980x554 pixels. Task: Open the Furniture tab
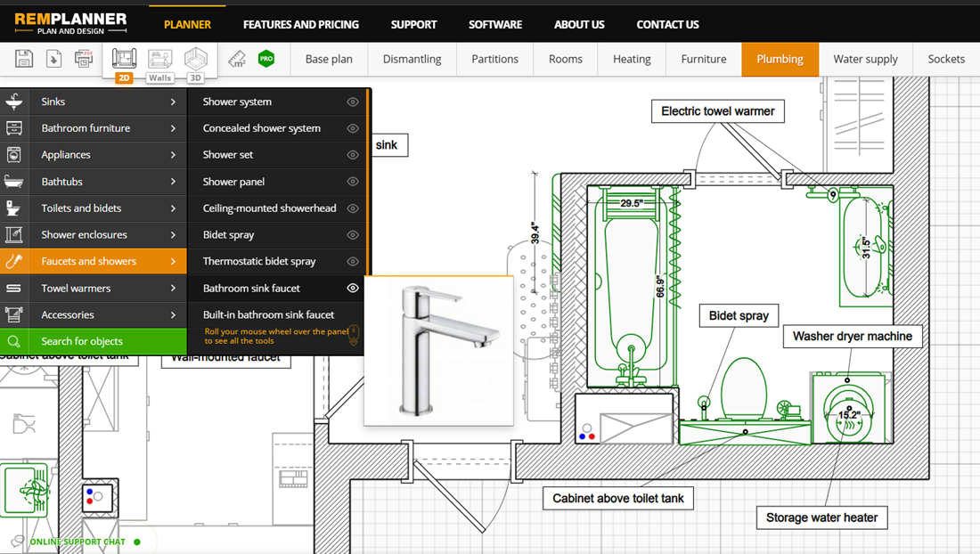tap(704, 60)
